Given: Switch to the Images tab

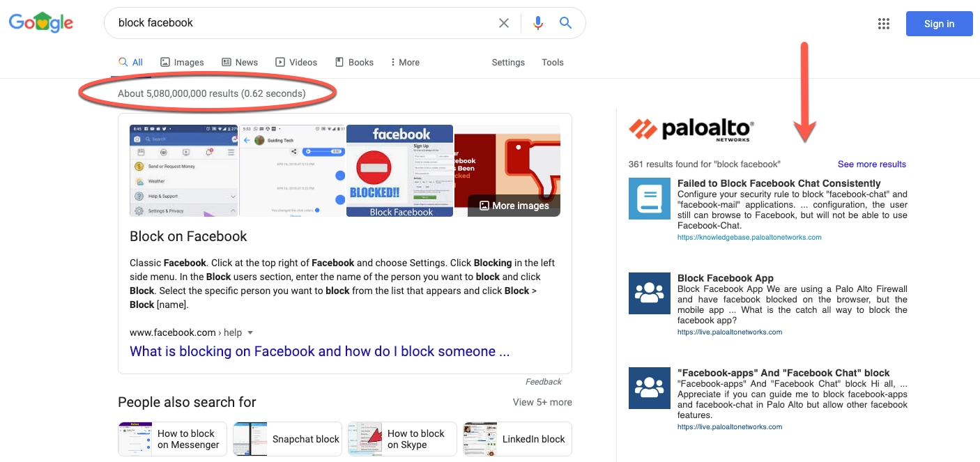Looking at the screenshot, I should [x=182, y=62].
